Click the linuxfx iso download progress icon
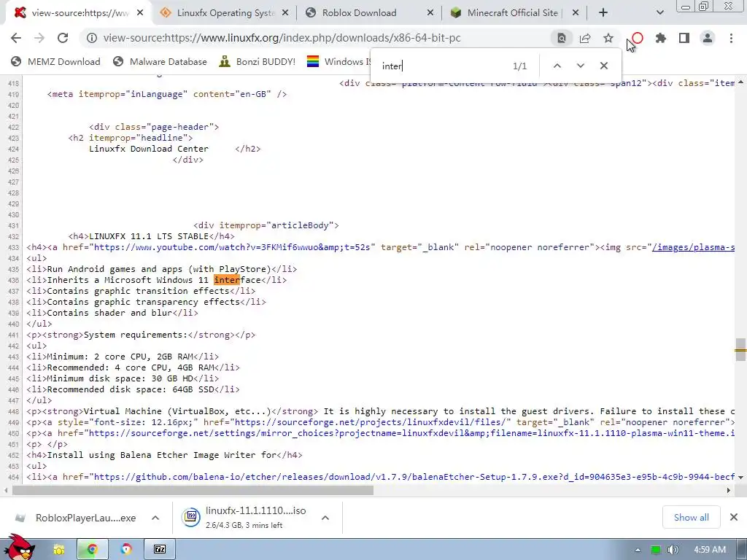 pos(190,517)
